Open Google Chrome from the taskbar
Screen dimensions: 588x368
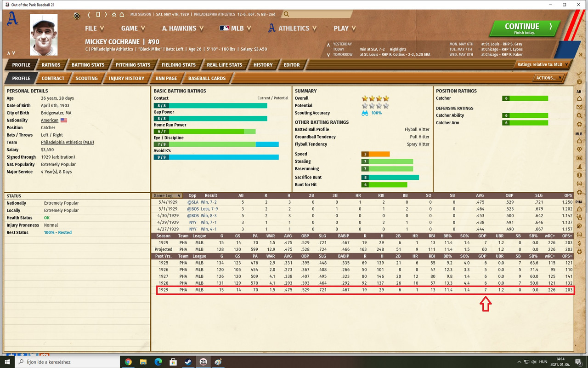tap(128, 362)
